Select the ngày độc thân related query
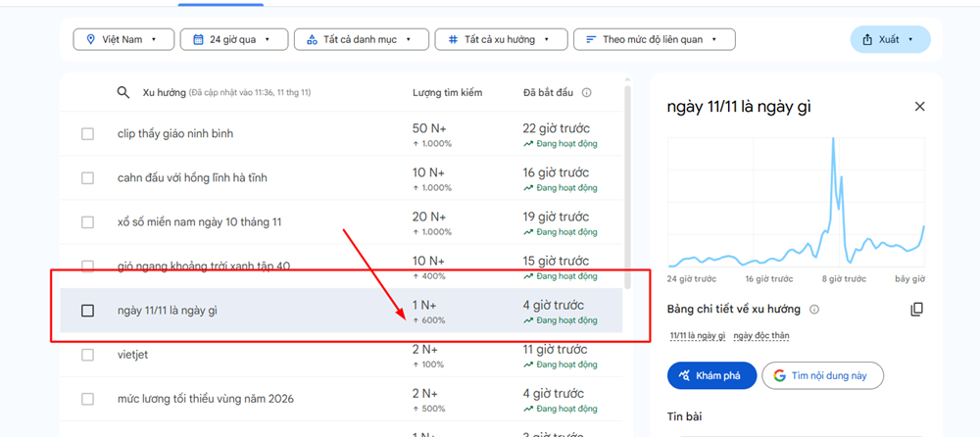Screen dimensions: 980x437 pyautogui.click(x=760, y=336)
